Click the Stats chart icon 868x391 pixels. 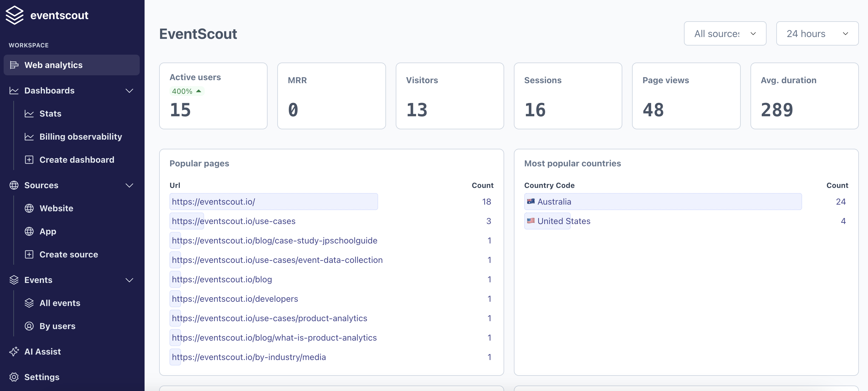pyautogui.click(x=29, y=114)
